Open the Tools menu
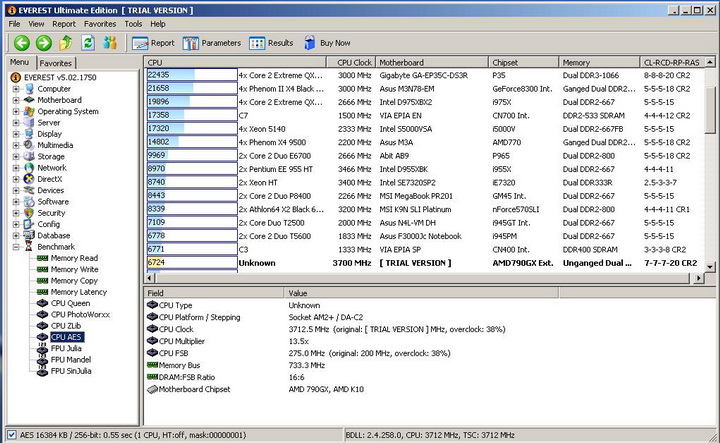 (133, 24)
